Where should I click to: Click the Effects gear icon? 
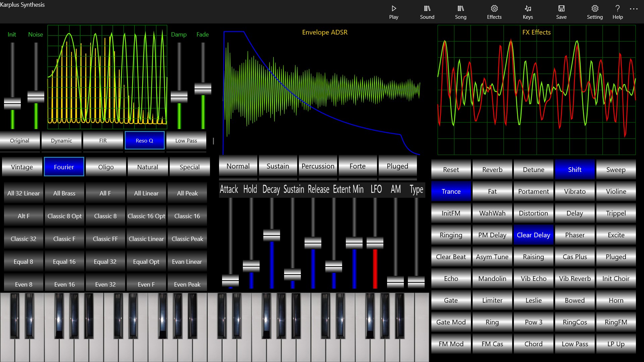(x=493, y=12)
